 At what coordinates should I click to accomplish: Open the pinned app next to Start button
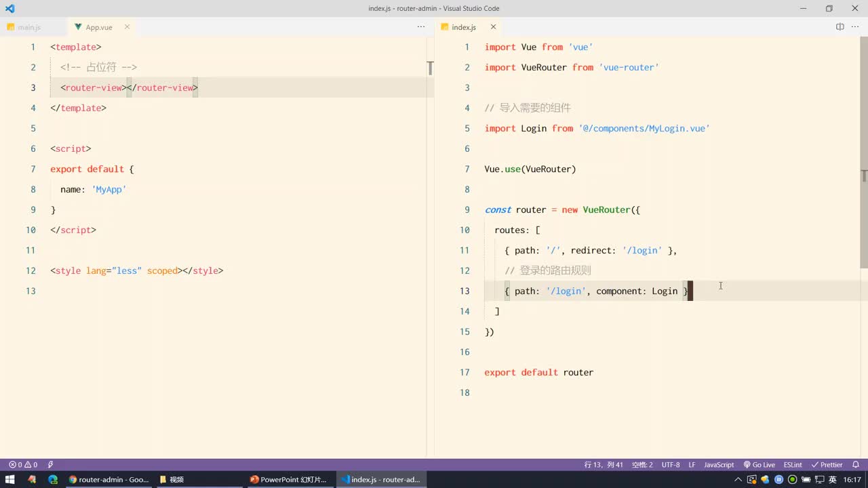pos(32,479)
